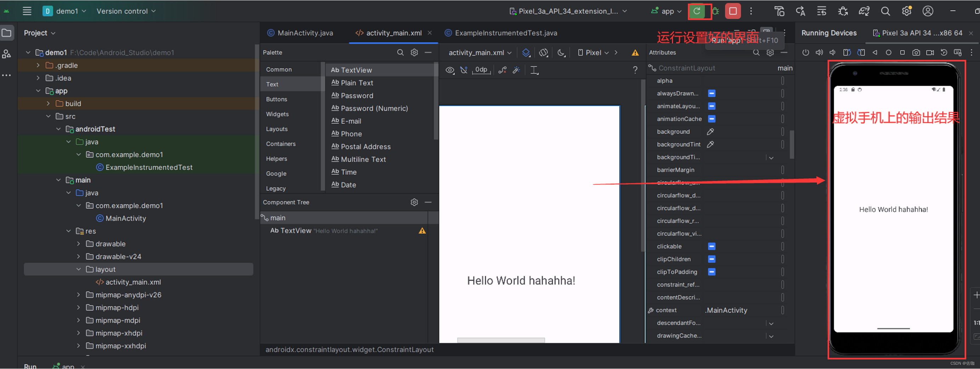Screen dimensions: 980x369
Task: Toggle alwaysDrawn attribute checkbox
Action: [x=711, y=93]
